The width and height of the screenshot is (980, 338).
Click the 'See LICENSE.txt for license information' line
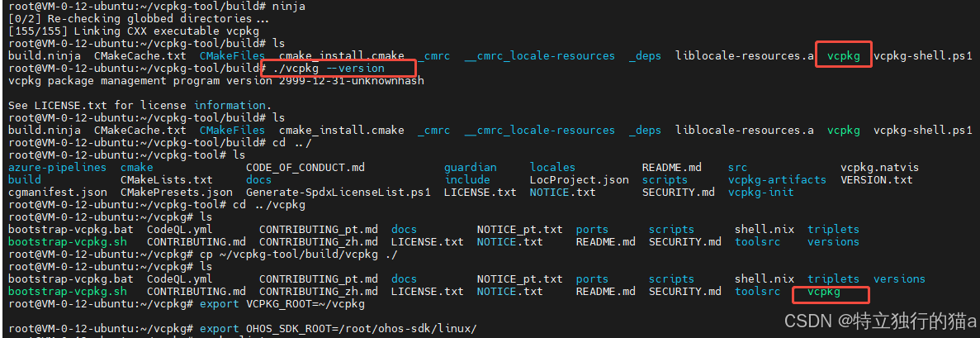click(140, 105)
